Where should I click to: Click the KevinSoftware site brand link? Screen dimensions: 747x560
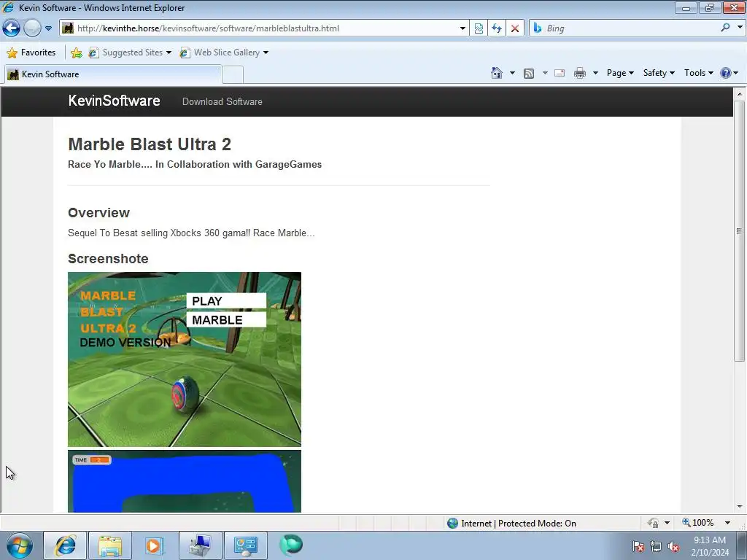pos(114,101)
